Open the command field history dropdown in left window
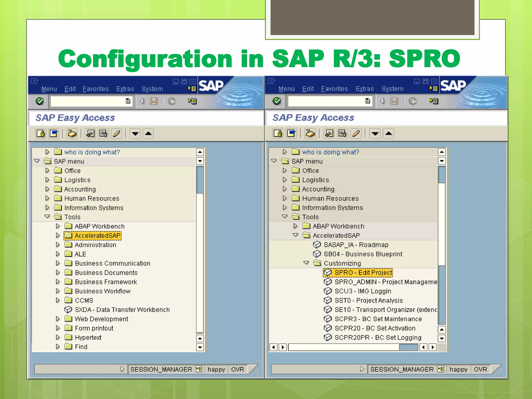532x399 pixels. 128,101
